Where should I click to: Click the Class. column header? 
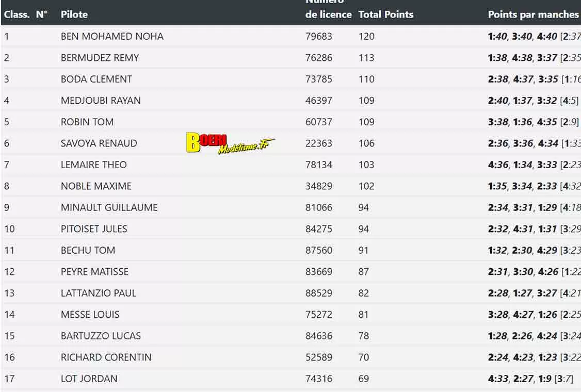coord(17,14)
